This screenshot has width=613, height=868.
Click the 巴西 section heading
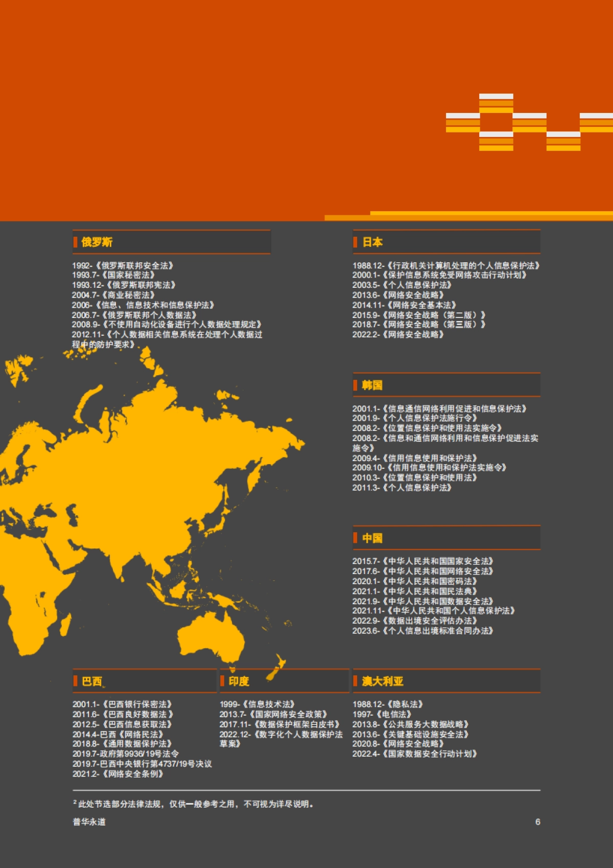click(92, 681)
